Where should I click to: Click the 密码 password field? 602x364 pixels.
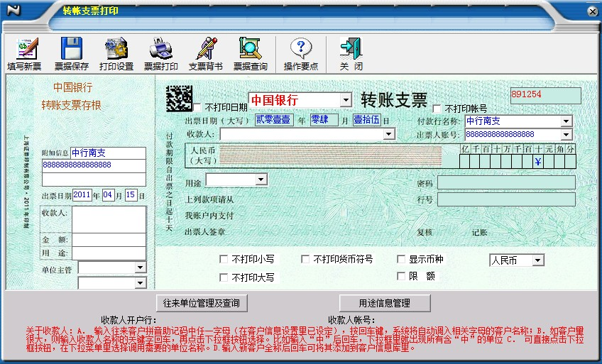(x=506, y=182)
